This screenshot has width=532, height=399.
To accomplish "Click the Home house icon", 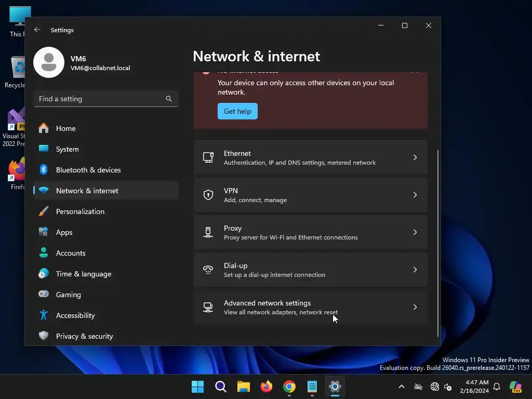I will click(44, 128).
